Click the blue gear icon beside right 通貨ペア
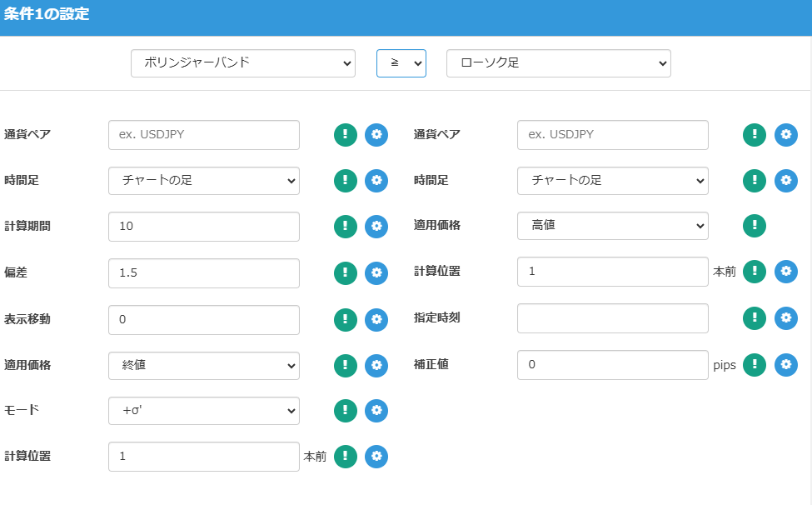The image size is (812, 505). tap(785, 134)
